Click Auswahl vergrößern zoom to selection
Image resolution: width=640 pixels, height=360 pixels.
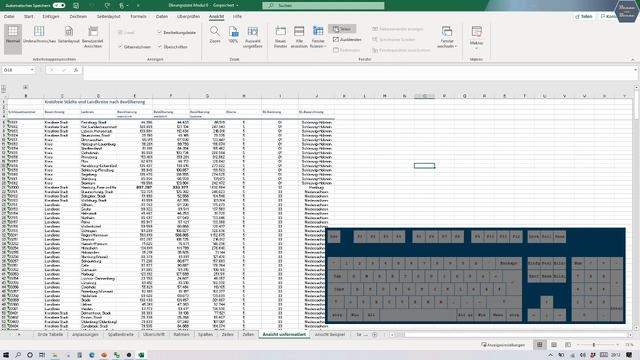252,38
